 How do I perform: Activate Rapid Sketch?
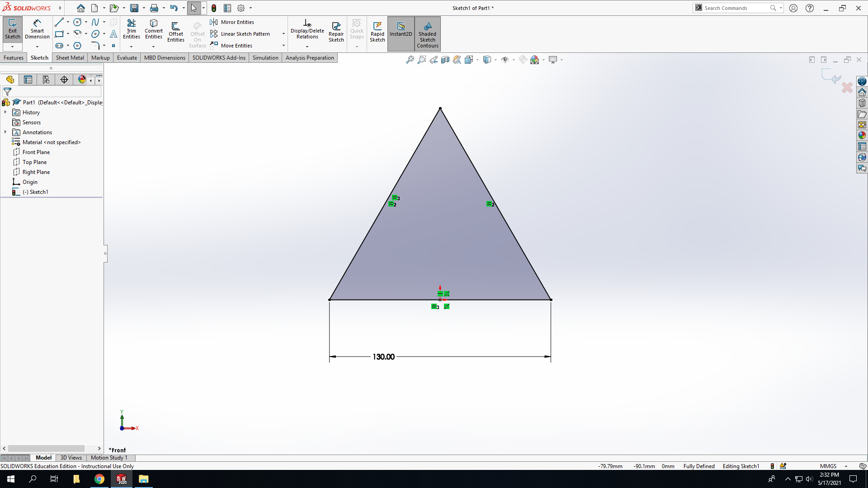377,32
